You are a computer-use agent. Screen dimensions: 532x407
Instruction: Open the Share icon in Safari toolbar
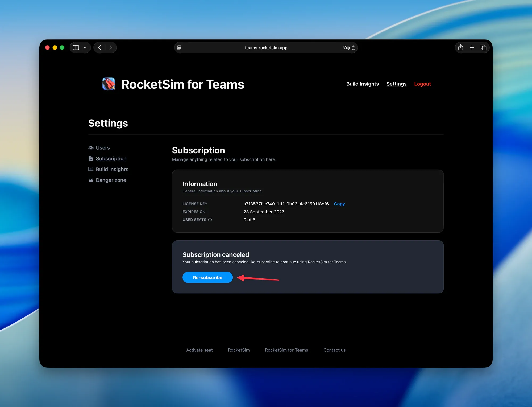461,47
